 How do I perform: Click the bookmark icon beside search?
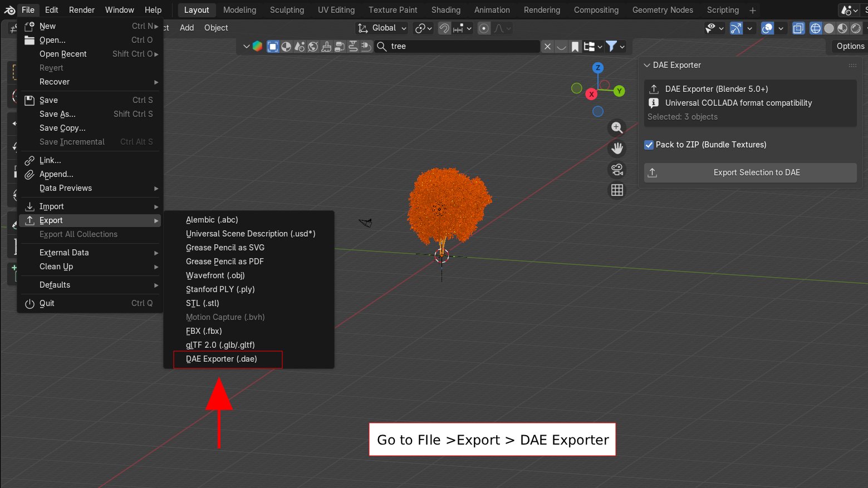(x=575, y=46)
